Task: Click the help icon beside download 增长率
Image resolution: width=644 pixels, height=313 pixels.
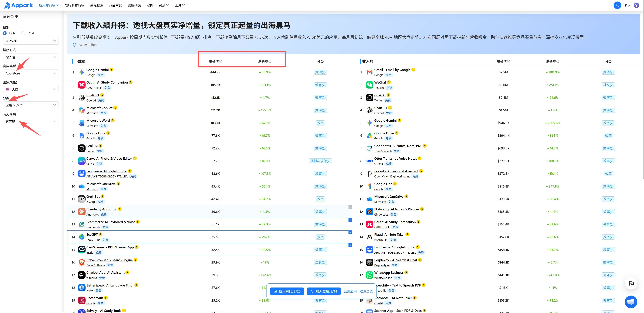Action: (270, 62)
